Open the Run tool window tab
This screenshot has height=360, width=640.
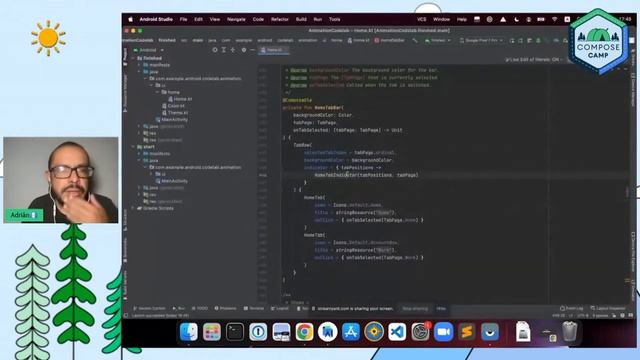[x=179, y=309]
